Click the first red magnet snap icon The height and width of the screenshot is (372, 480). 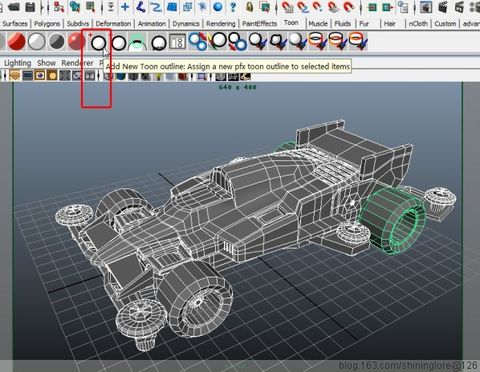click(287, 6)
